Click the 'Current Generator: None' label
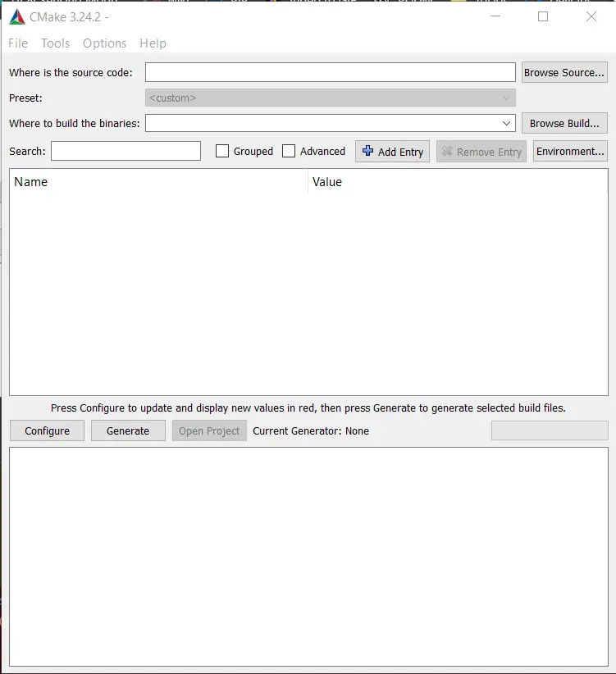The height and width of the screenshot is (674, 616). click(x=311, y=430)
